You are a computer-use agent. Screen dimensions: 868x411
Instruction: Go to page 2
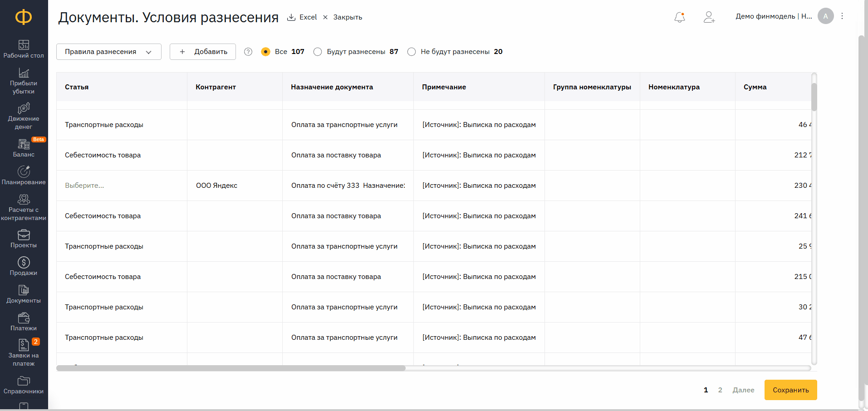coord(720,390)
